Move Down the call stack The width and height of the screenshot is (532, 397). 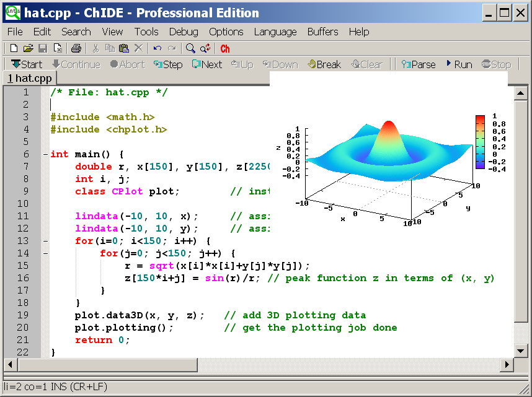(x=280, y=64)
